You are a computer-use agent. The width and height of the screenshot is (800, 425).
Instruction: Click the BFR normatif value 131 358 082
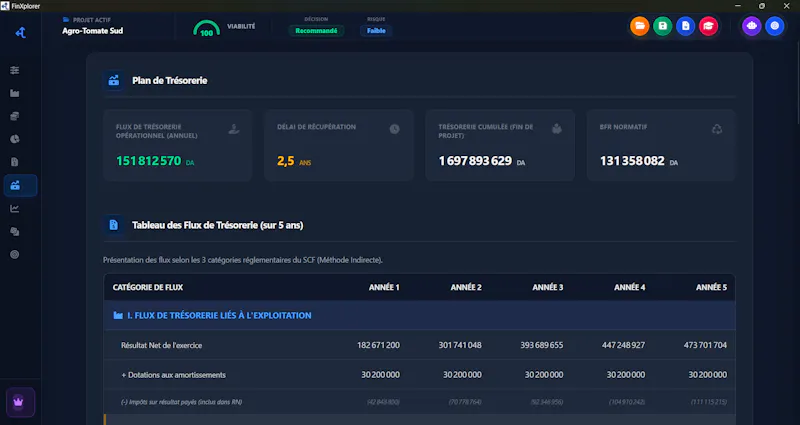pos(632,161)
